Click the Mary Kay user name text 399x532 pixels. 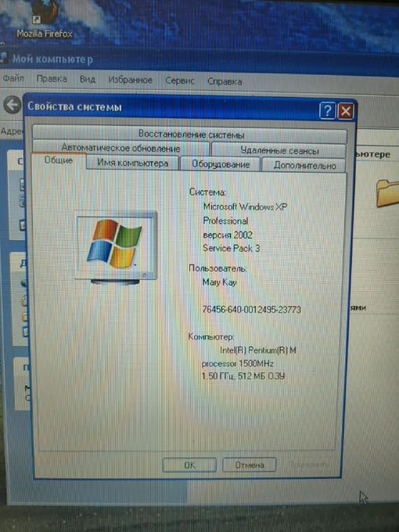(219, 282)
